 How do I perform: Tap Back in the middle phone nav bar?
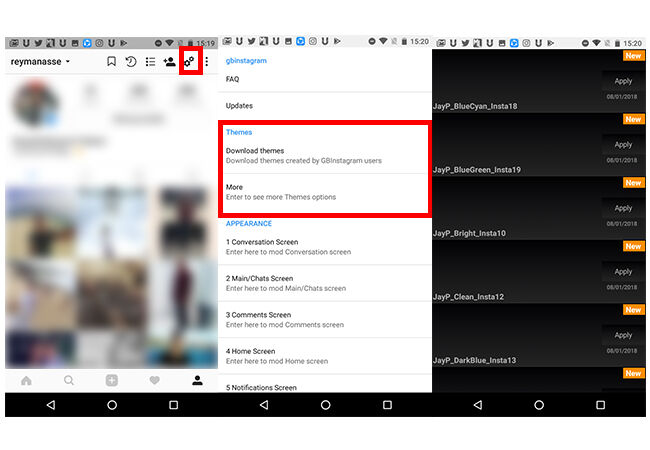pyautogui.click(x=264, y=405)
